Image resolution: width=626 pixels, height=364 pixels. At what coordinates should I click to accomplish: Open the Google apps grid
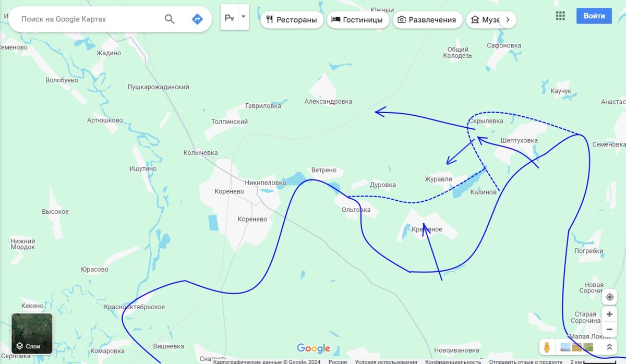click(560, 16)
